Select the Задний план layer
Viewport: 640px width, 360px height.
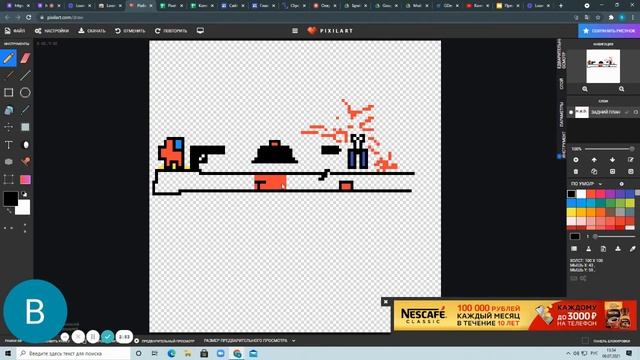603,112
